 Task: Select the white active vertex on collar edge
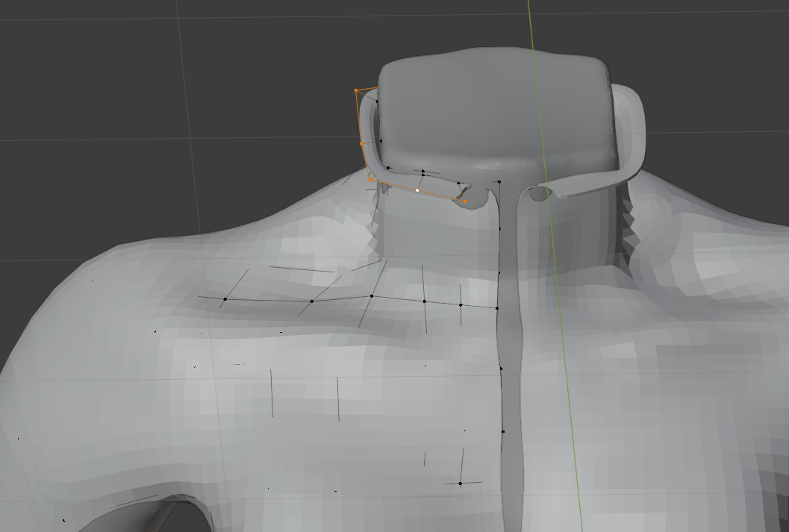417,190
